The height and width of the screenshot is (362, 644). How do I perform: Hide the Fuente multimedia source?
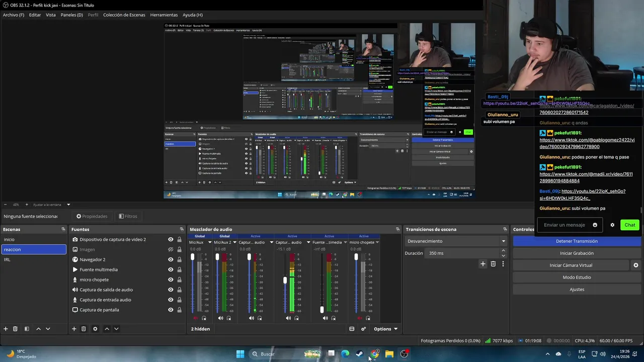pos(171,269)
